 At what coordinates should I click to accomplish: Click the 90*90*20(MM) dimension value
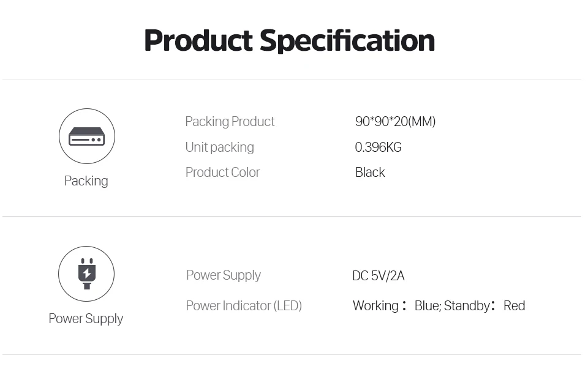pyautogui.click(x=395, y=122)
